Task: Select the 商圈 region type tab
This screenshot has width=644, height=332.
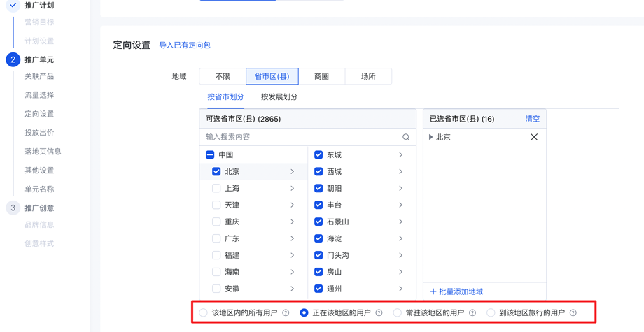Action: pos(321,76)
